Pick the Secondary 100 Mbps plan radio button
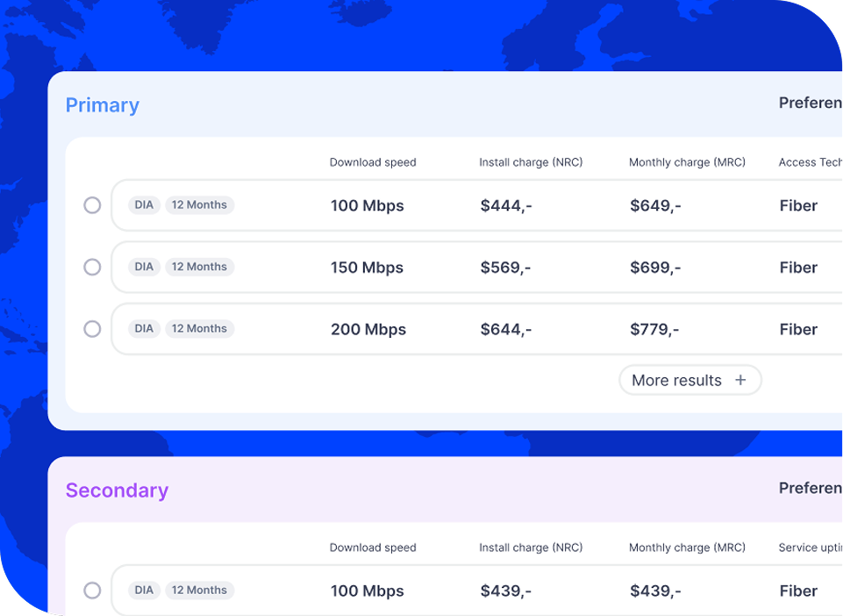The image size is (843, 616). click(x=92, y=591)
